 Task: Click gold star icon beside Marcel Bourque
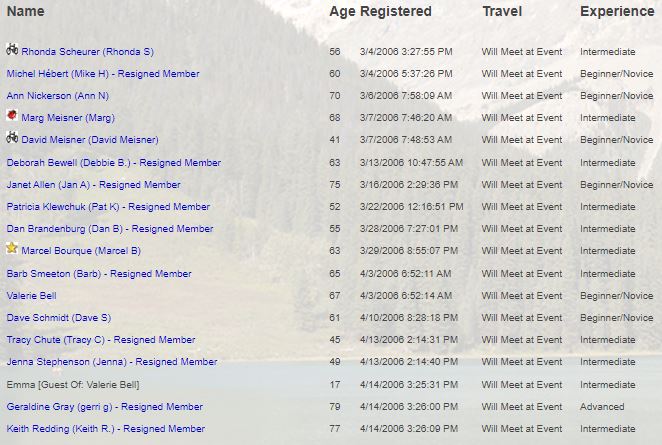[12, 248]
